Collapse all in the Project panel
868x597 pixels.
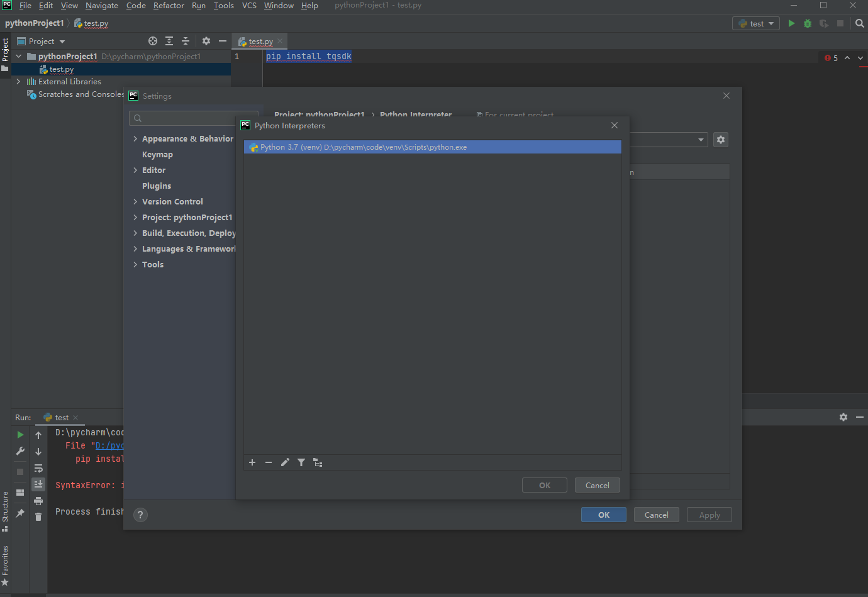point(186,41)
